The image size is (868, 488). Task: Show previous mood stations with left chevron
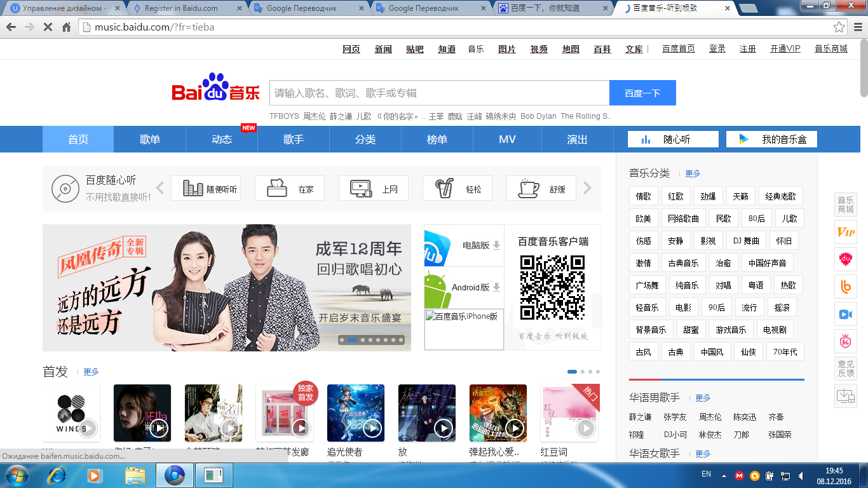coord(160,188)
